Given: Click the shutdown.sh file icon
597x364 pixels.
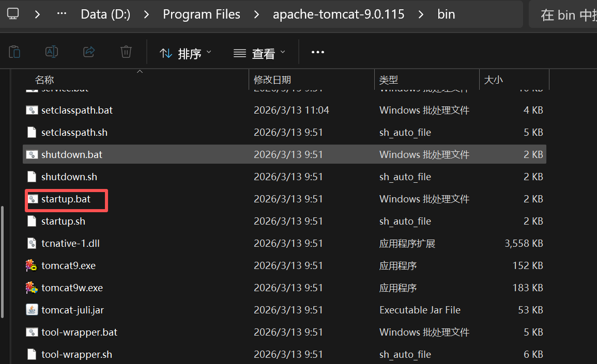Looking at the screenshot, I should (x=32, y=177).
